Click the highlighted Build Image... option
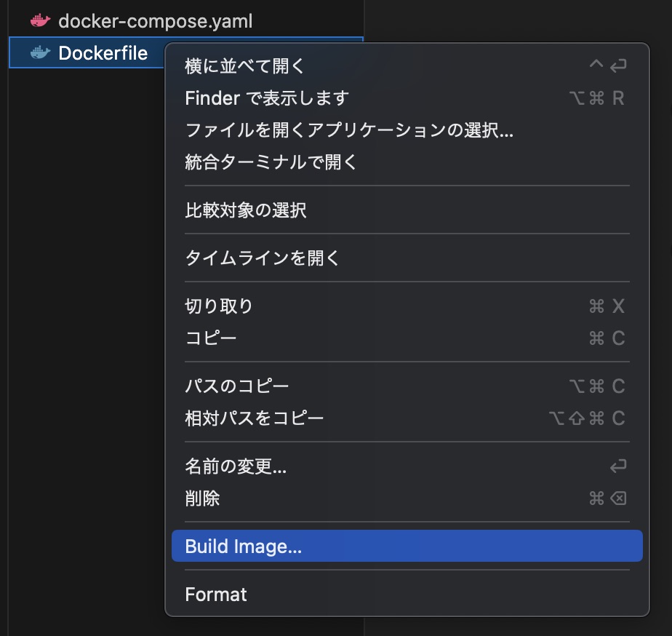The width and height of the screenshot is (672, 636). click(244, 546)
